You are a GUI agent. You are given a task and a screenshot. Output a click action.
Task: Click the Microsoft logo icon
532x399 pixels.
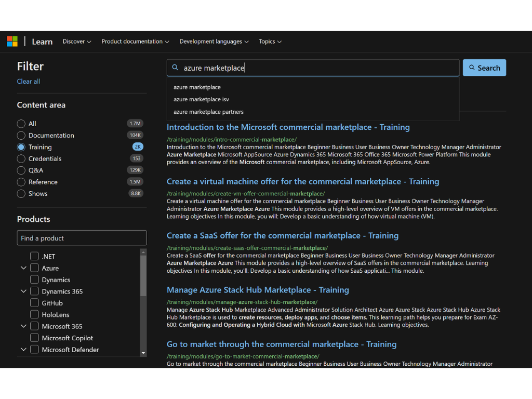(x=12, y=42)
